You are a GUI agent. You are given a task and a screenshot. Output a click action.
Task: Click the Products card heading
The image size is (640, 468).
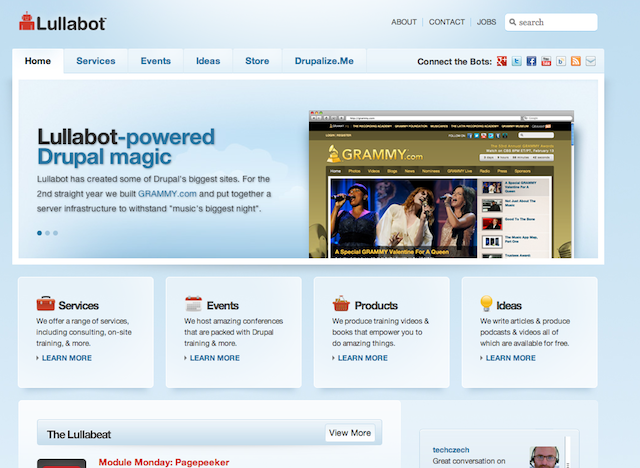376,306
